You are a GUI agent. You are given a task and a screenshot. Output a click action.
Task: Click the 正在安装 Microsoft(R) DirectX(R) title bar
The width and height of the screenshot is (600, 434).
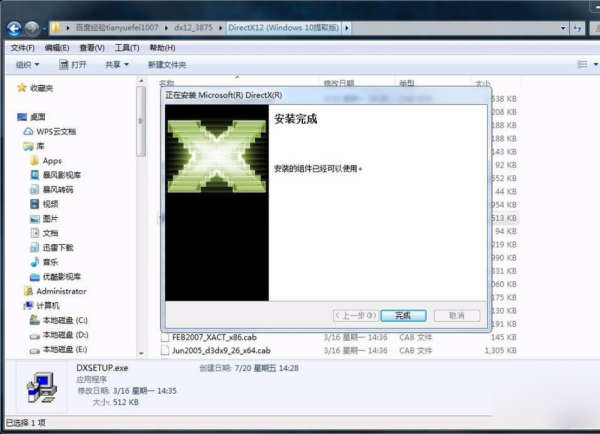point(326,95)
